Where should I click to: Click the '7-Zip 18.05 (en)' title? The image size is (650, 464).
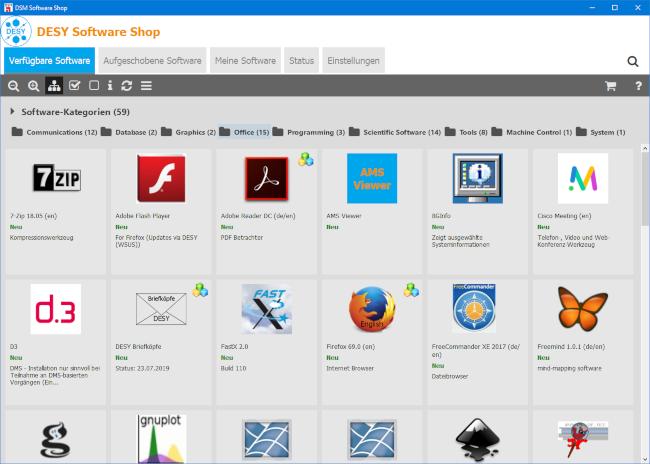[x=33, y=216]
